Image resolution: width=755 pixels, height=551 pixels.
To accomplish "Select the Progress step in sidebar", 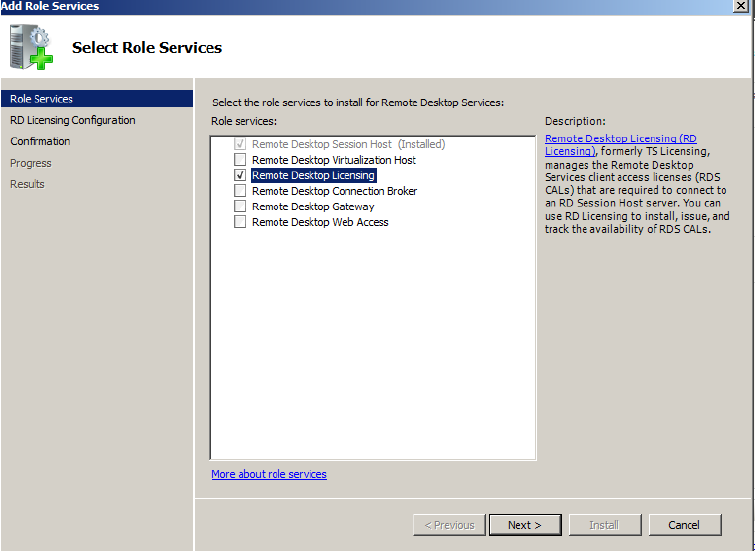I will (x=31, y=163).
